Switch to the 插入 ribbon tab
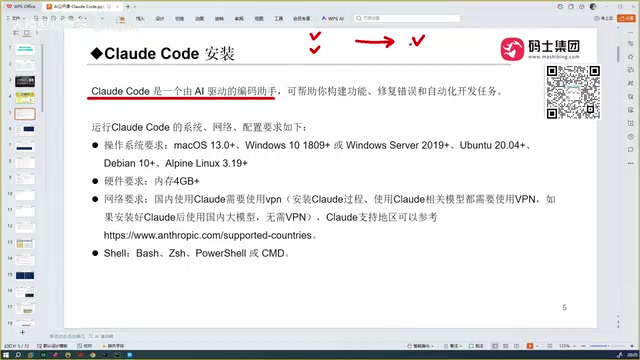Viewport: 640px width, 360px height. (x=140, y=19)
